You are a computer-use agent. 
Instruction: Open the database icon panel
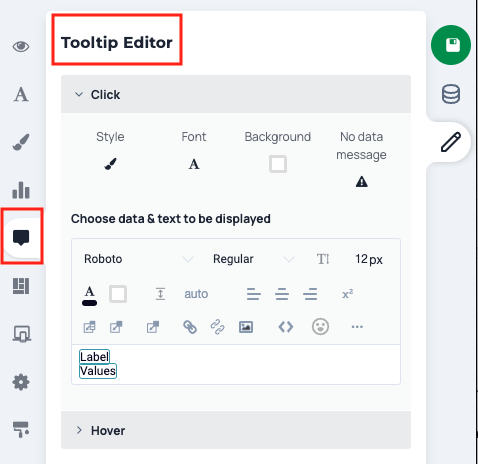pyautogui.click(x=451, y=94)
